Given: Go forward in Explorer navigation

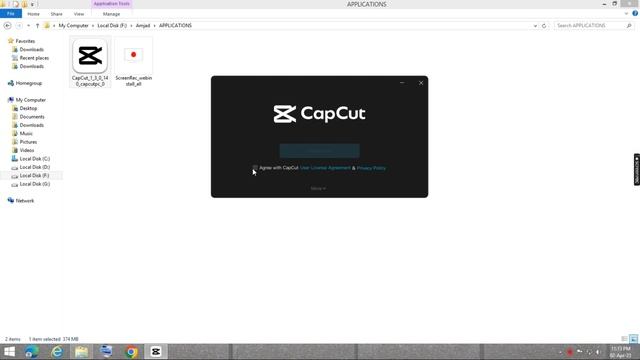Looking at the screenshot, I should (19, 26).
